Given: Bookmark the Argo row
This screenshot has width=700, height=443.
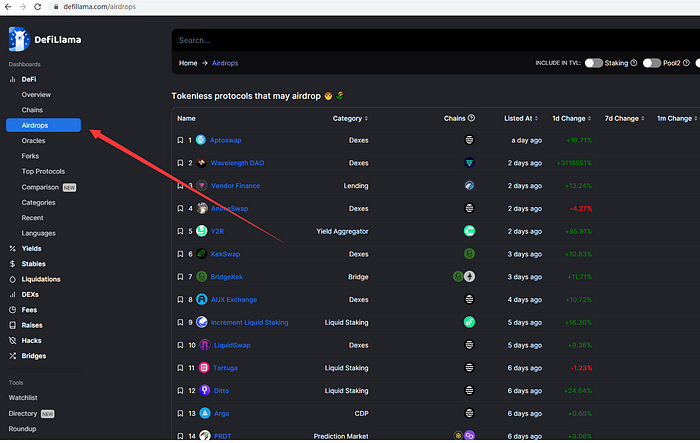Looking at the screenshot, I should pos(180,414).
